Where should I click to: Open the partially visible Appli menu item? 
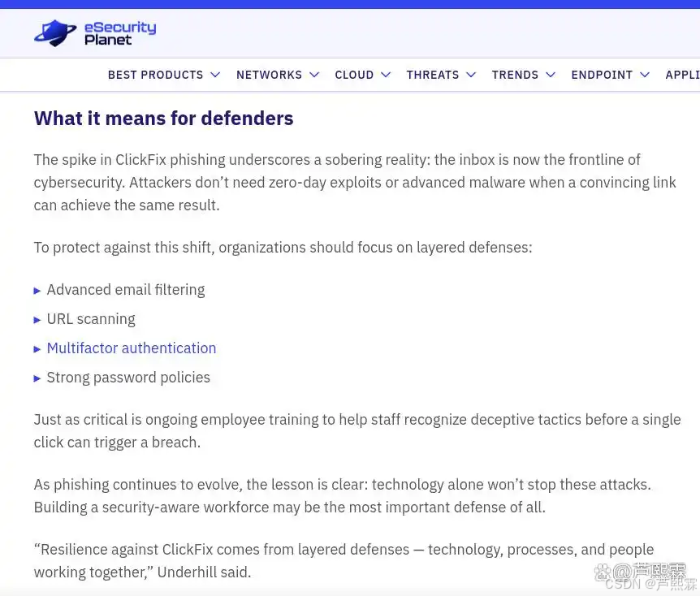click(683, 75)
